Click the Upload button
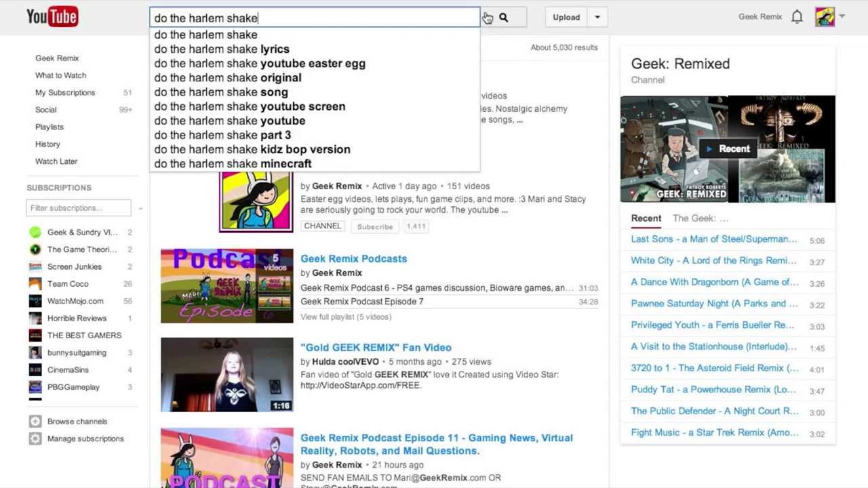868x488 pixels. [566, 18]
